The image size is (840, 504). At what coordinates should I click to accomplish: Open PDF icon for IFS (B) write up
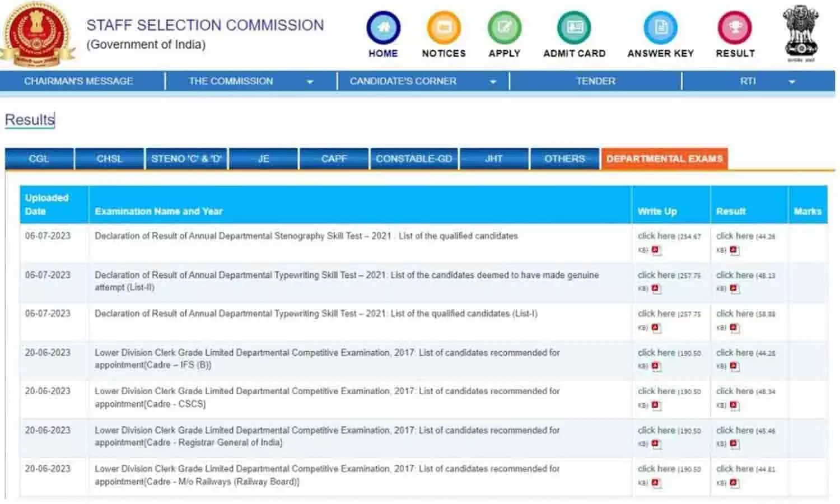click(656, 366)
